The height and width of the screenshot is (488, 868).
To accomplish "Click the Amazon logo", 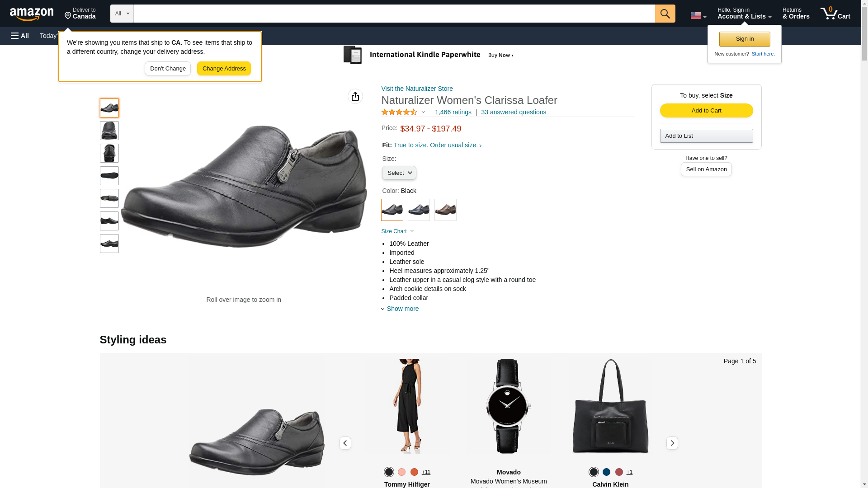I will point(32,14).
